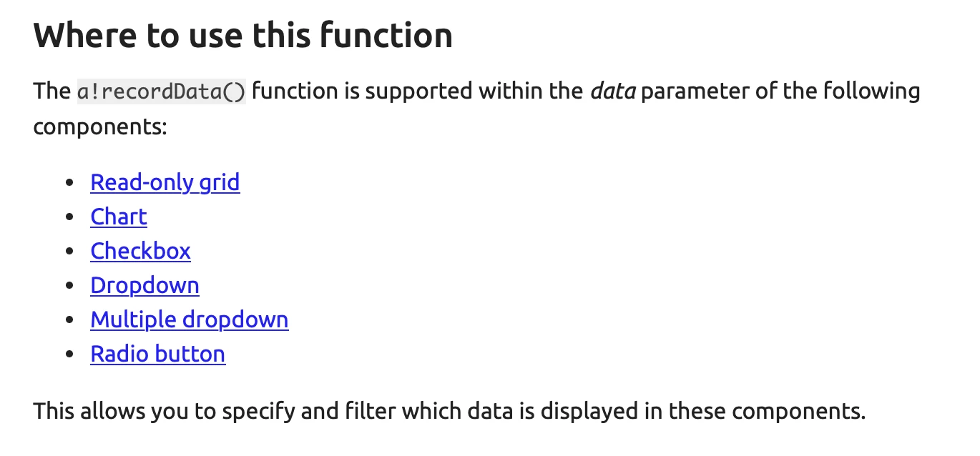Click the sentence starting 'This allows you'
The image size is (980, 456).
click(449, 412)
